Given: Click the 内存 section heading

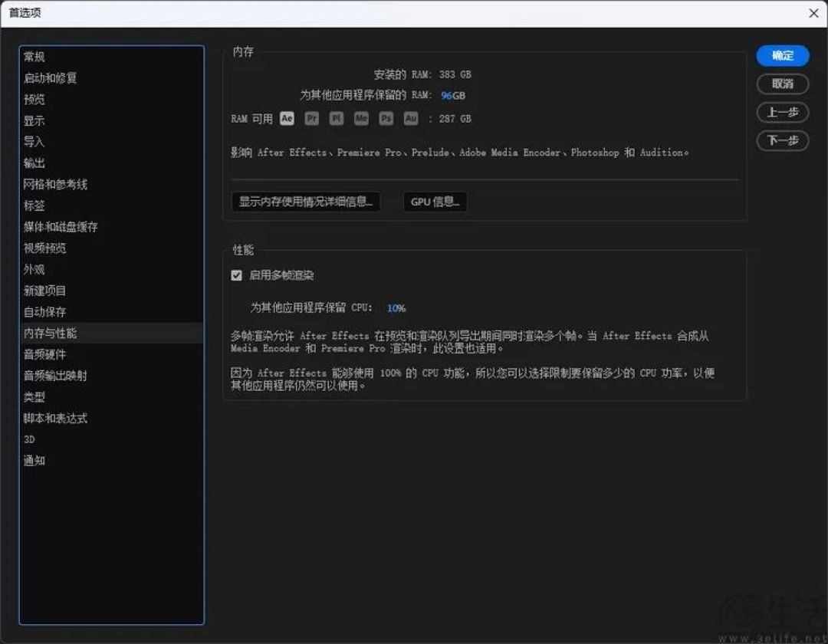Looking at the screenshot, I should click(x=243, y=51).
